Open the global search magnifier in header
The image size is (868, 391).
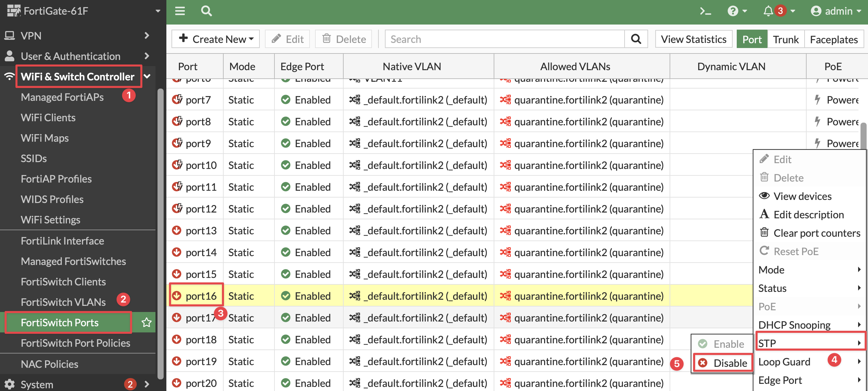click(x=206, y=11)
